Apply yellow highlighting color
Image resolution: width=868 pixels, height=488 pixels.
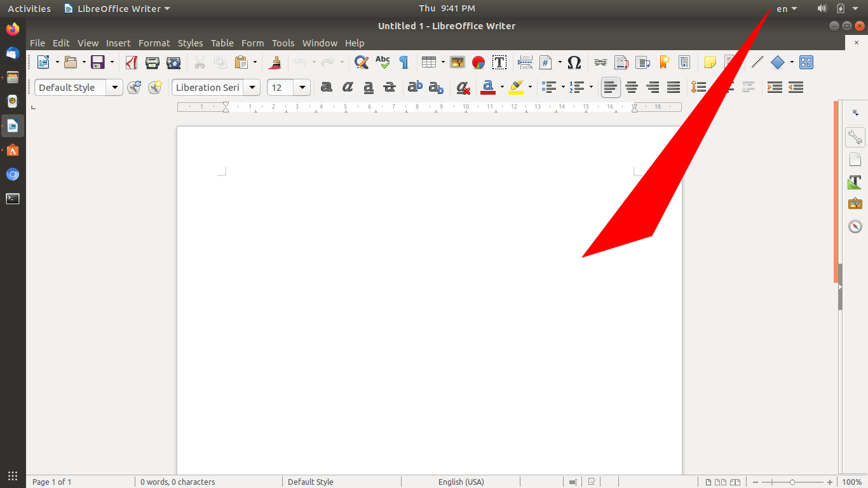516,87
